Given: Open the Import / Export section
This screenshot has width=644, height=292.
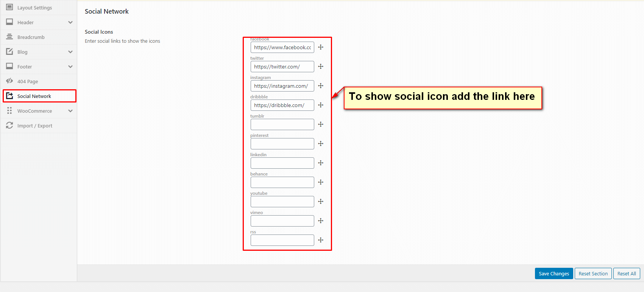Looking at the screenshot, I should [39, 126].
